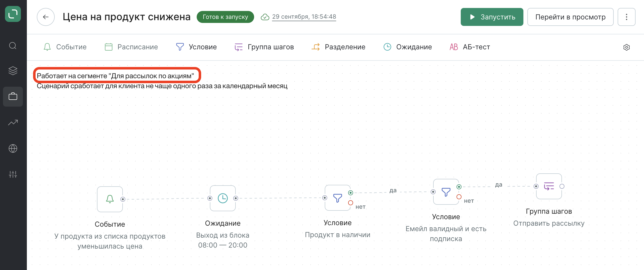Open sliders settings icon in sidebar
This screenshot has height=270, width=644.
click(x=13, y=174)
